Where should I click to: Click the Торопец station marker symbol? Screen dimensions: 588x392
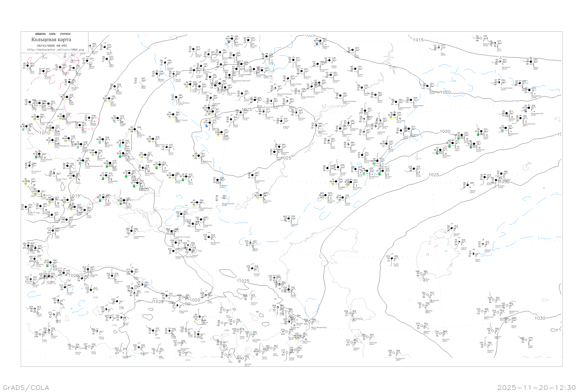(x=165, y=63)
